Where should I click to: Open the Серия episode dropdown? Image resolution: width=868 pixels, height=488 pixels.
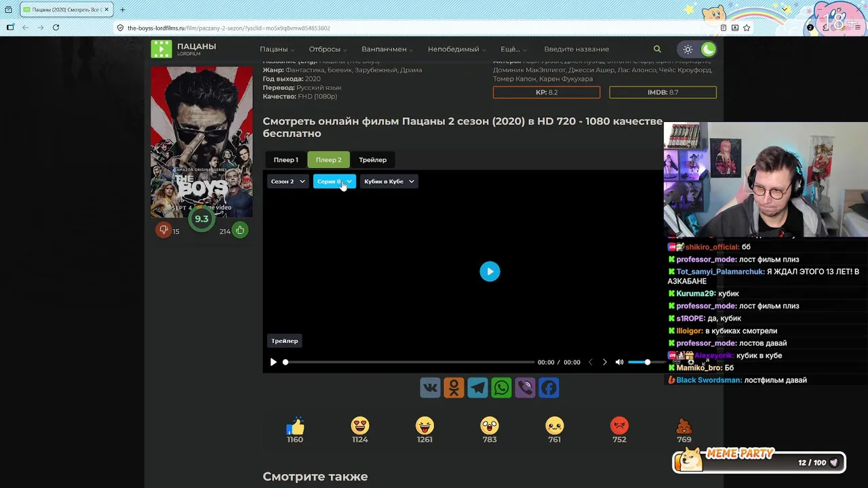[334, 182]
